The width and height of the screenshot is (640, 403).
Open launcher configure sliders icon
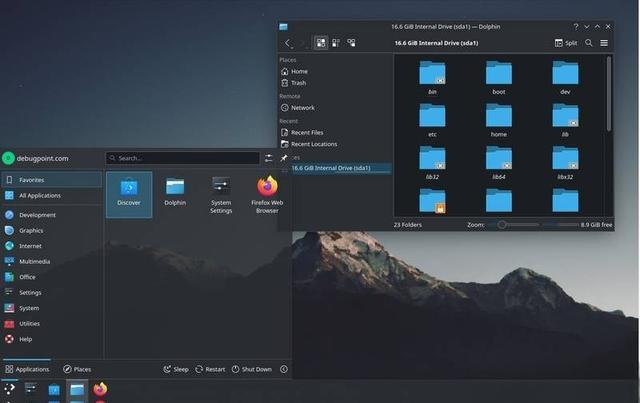tap(268, 158)
